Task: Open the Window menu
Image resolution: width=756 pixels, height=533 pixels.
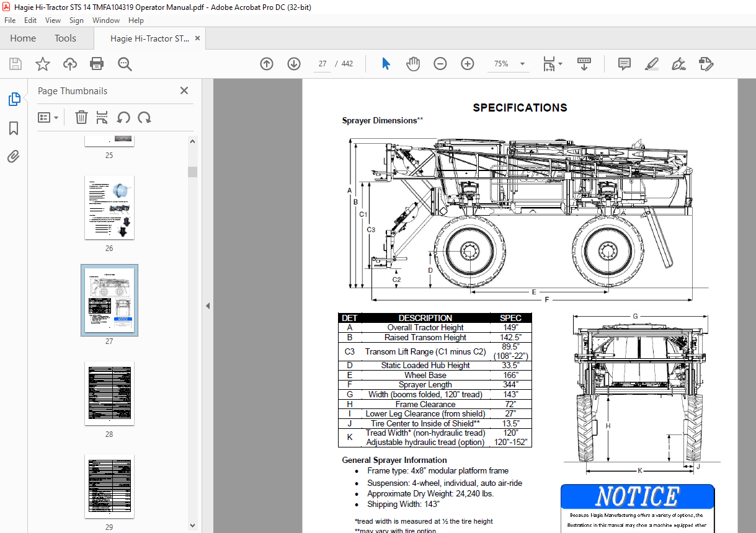Action: click(106, 20)
